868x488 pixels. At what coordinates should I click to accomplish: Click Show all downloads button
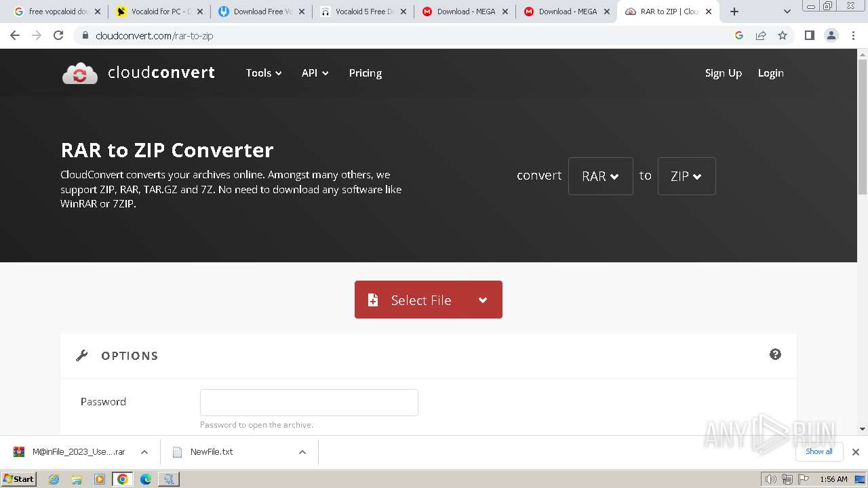(819, 451)
